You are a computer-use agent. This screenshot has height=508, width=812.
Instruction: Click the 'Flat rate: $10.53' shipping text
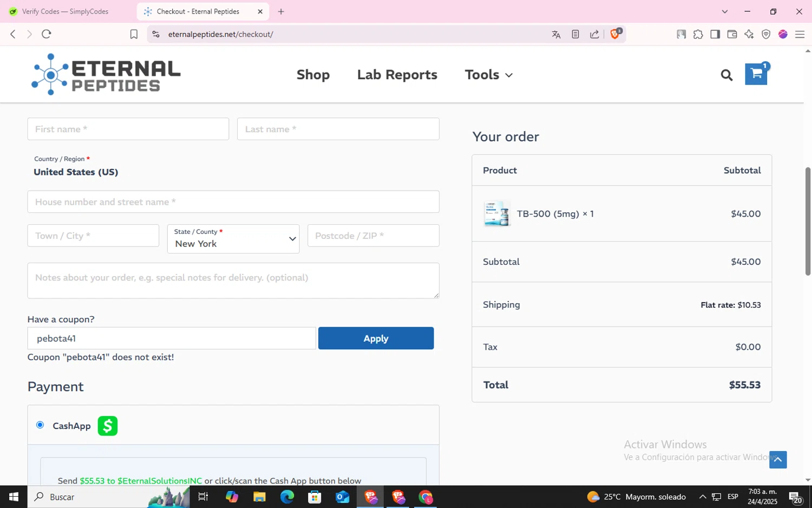pyautogui.click(x=731, y=305)
